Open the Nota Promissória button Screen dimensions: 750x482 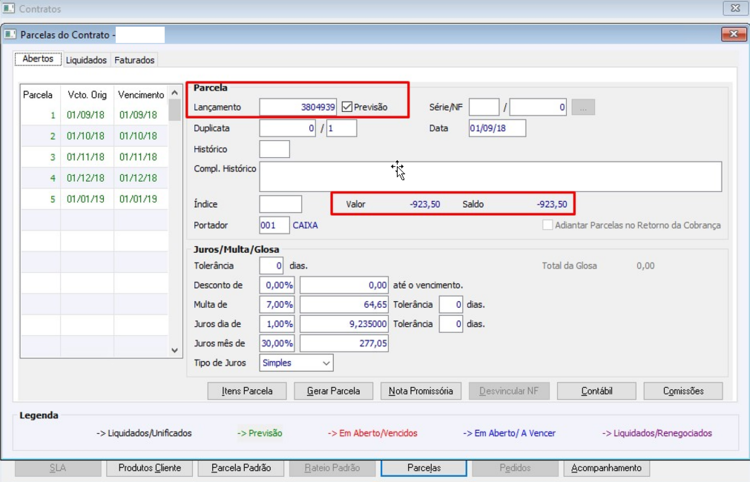click(420, 391)
